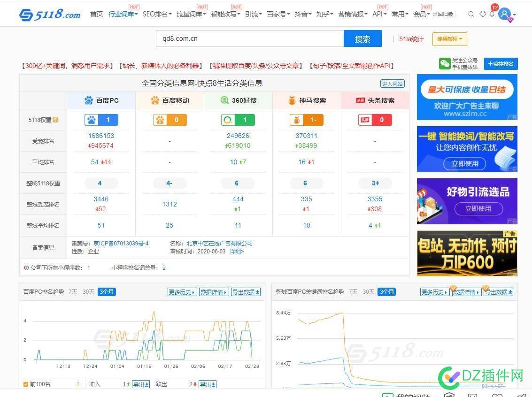Click 导出 button next to 冲入
Screen dimensions: 532x397
click(x=140, y=384)
